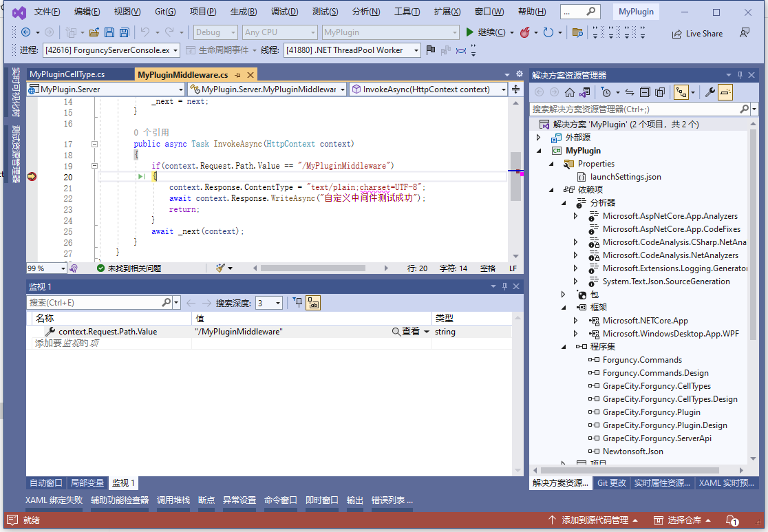Click the Open File folder icon
The image size is (768, 532).
(x=94, y=32)
